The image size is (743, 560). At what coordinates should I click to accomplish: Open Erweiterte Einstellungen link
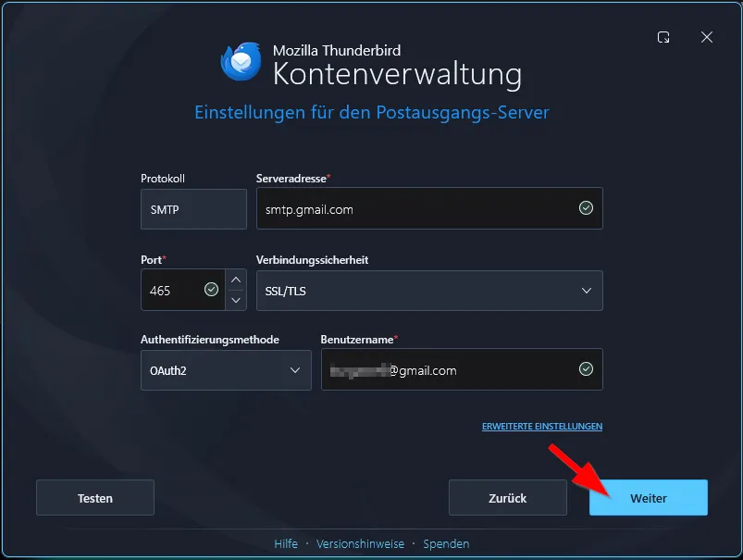(542, 427)
